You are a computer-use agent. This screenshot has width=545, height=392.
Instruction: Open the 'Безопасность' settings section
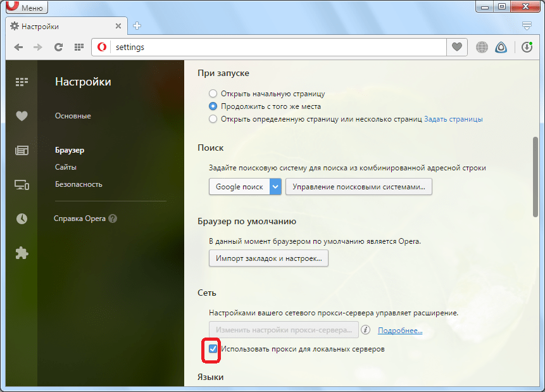point(78,184)
